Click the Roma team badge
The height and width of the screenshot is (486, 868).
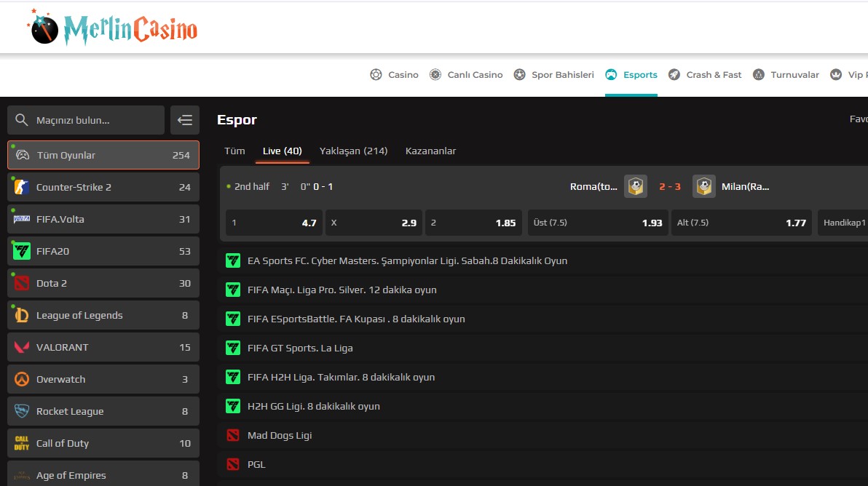coord(636,186)
